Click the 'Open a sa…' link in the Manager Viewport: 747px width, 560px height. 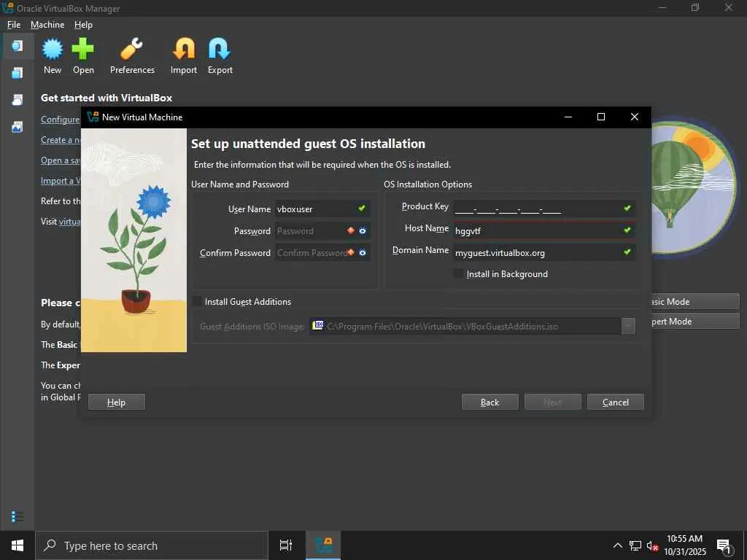(61, 160)
